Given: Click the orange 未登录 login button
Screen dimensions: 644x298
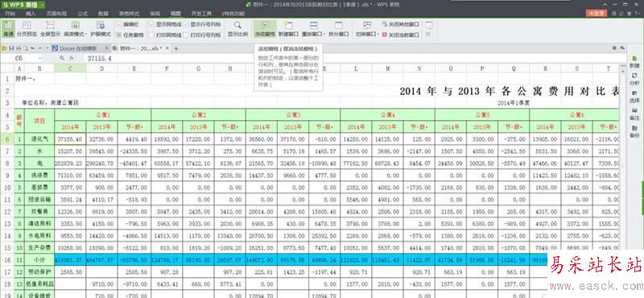Looking at the screenshot, I should pyautogui.click(x=597, y=13).
